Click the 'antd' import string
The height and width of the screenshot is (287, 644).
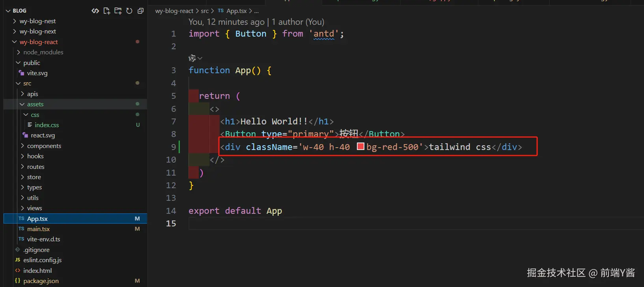click(x=324, y=34)
